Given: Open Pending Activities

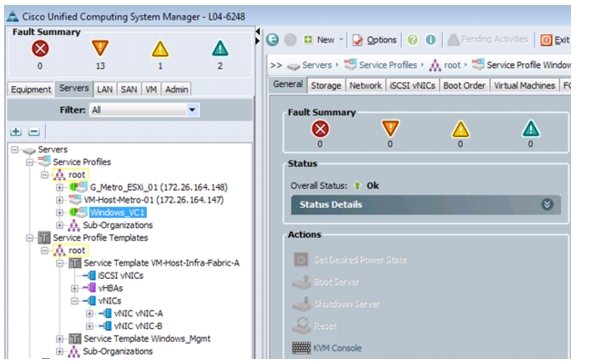Looking at the screenshot, I should click(488, 39).
